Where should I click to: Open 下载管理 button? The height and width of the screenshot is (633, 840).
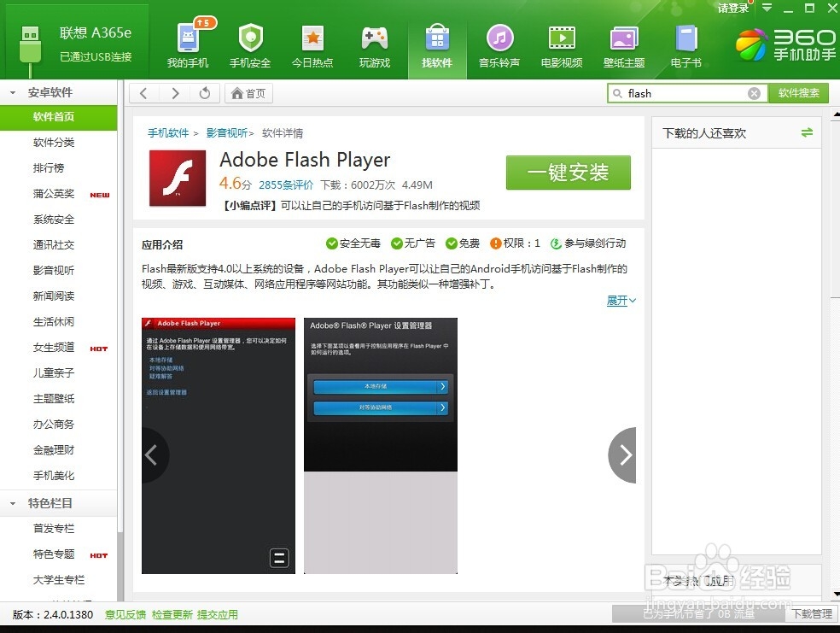[x=812, y=613]
